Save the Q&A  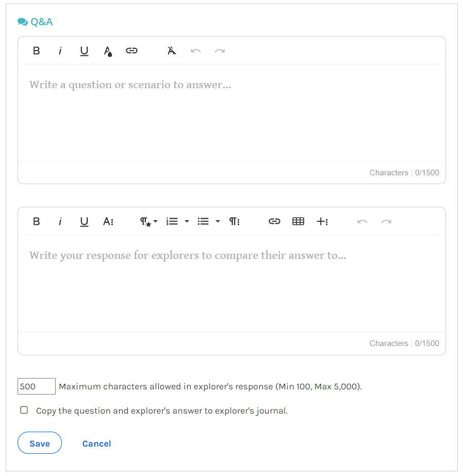coord(40,443)
